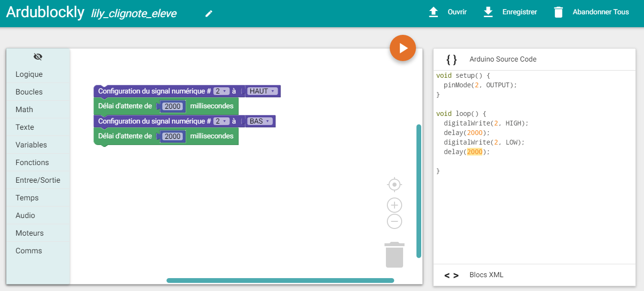Viewport: 644px width, 291px height.
Task: Zoom in with the plus icon
Action: click(395, 206)
